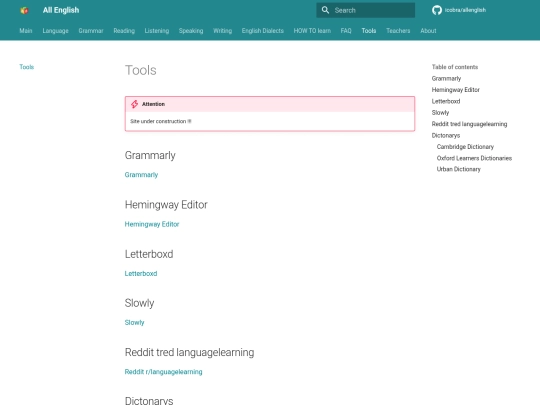Click the Attention admonition title
This screenshot has width=540, height=405.
tap(153, 104)
